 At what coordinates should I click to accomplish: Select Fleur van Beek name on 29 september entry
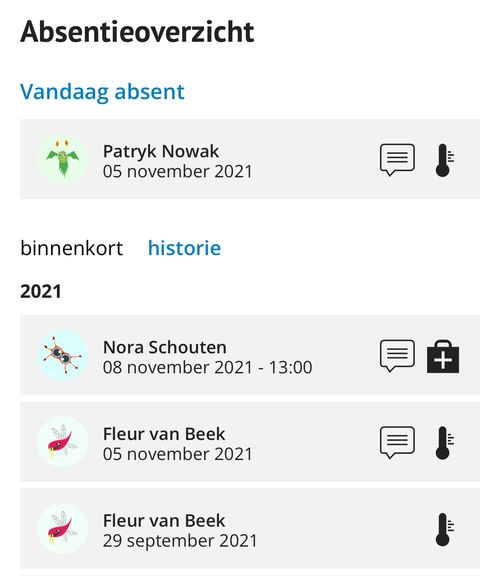(164, 521)
